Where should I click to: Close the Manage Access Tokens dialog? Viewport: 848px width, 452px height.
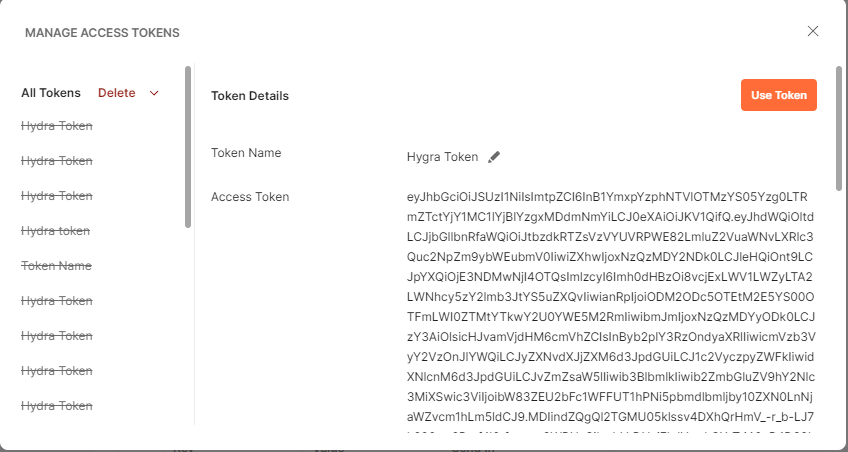pyautogui.click(x=813, y=31)
